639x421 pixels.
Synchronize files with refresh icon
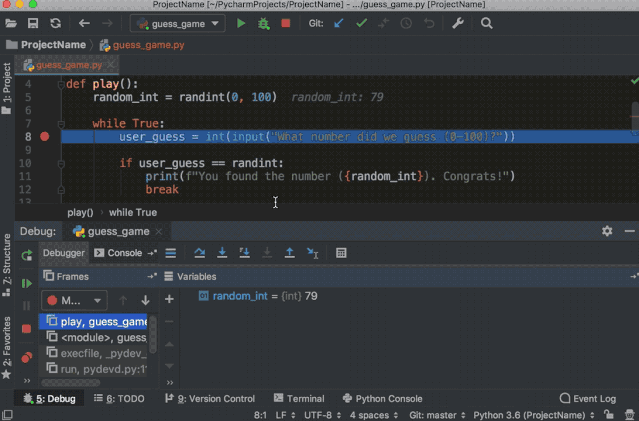pyautogui.click(x=55, y=23)
